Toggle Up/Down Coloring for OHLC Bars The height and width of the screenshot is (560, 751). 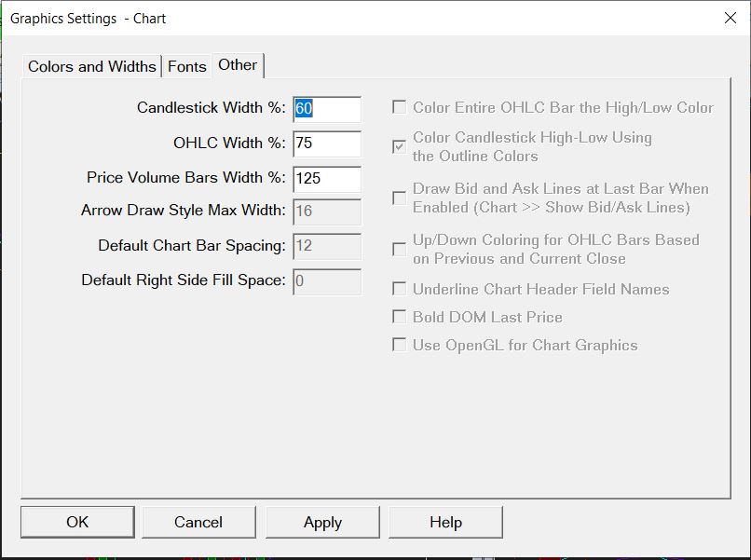(399, 249)
